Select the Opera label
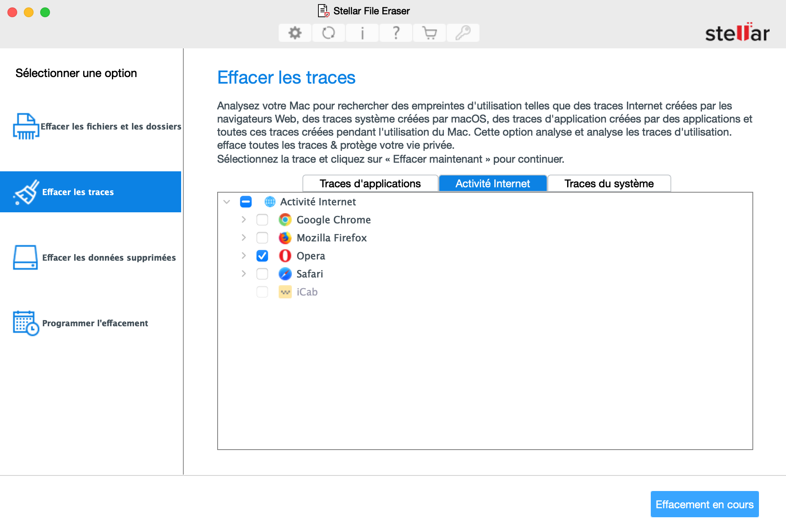 (x=311, y=256)
